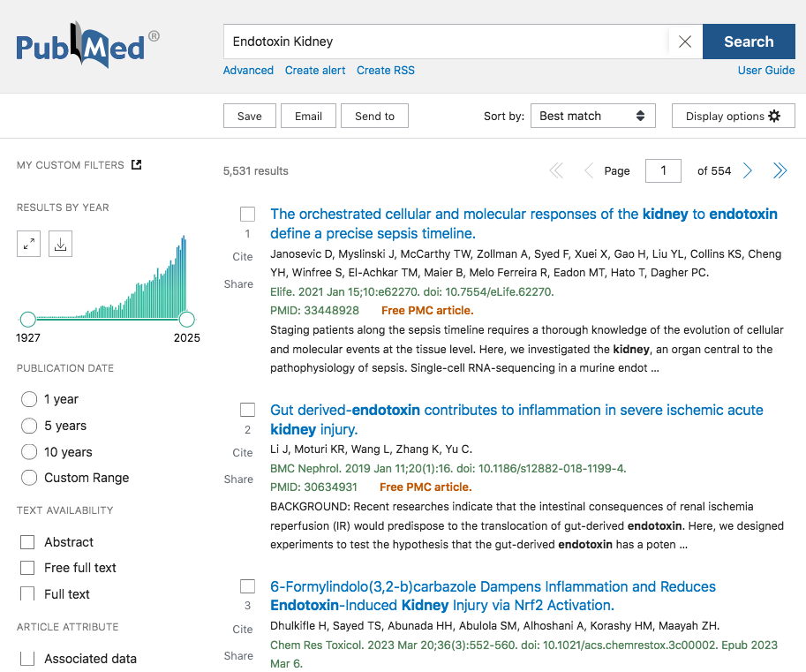Click Free PMC article label of result 1
This screenshot has height=672, width=806.
(427, 311)
